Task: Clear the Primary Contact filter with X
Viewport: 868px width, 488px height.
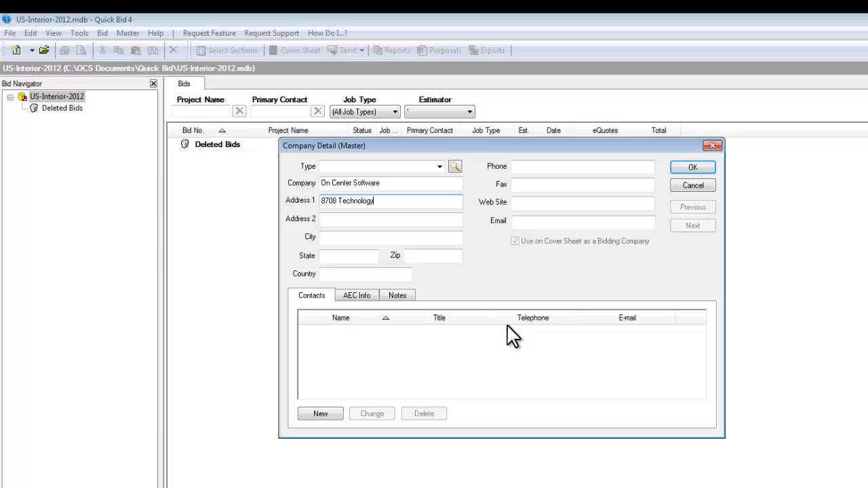Action: pyautogui.click(x=318, y=112)
